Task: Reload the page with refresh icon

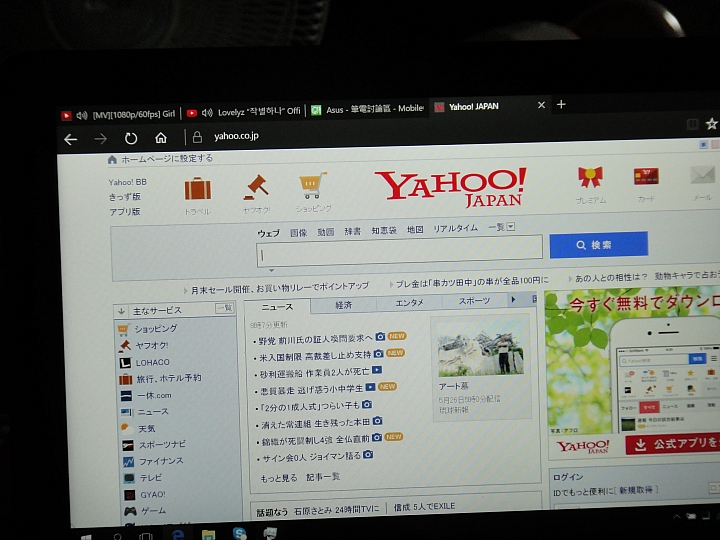Action: [x=131, y=138]
